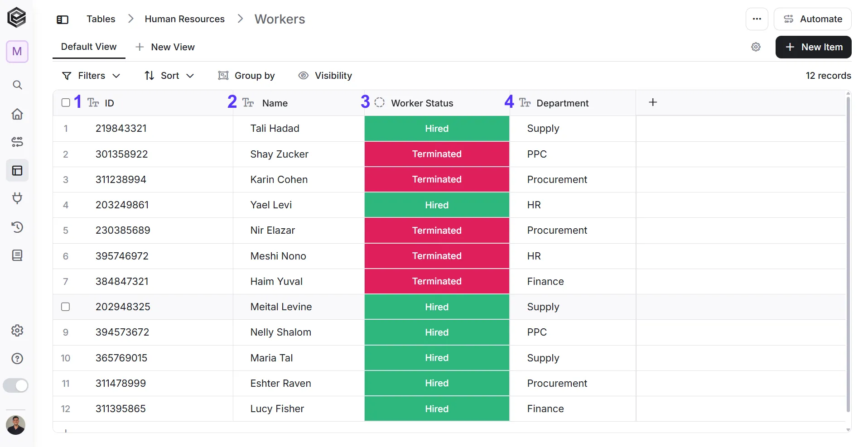Image resolution: width=868 pixels, height=447 pixels.
Task: Open the Tables icon in sidebar
Action: coord(17,170)
